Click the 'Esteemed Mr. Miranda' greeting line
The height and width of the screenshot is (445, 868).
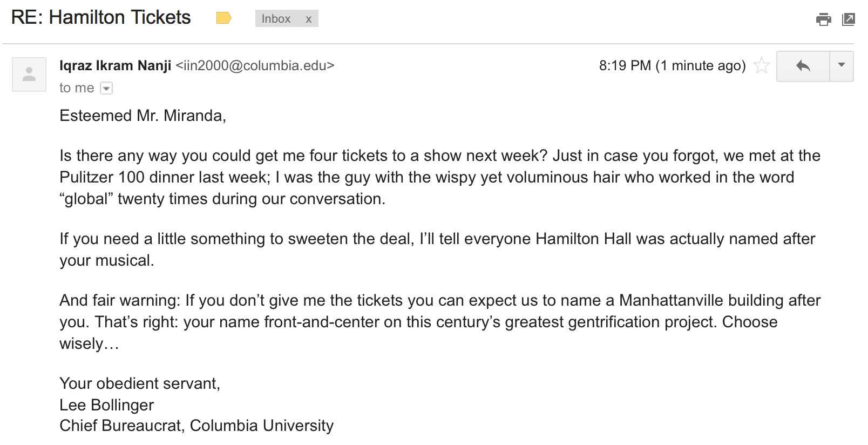point(143,116)
